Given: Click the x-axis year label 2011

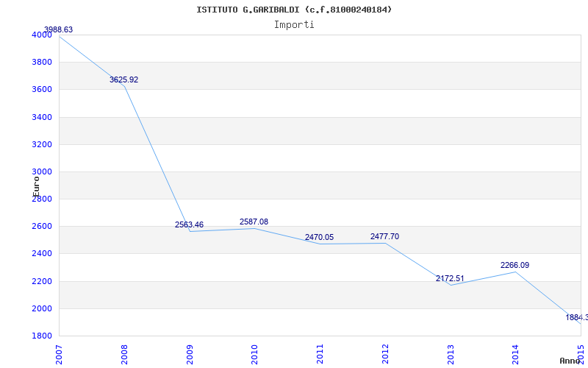Looking at the screenshot, I should [x=320, y=355].
